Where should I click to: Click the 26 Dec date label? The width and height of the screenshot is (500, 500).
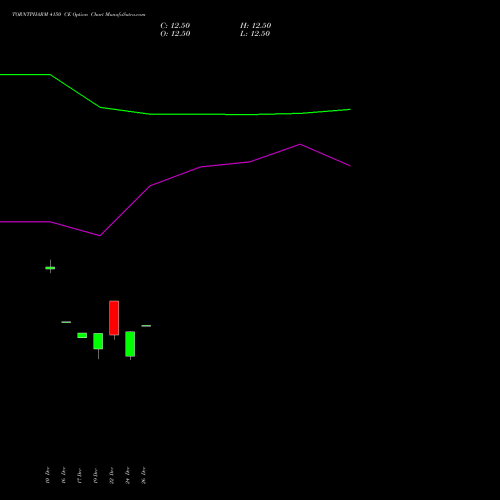tap(144, 475)
